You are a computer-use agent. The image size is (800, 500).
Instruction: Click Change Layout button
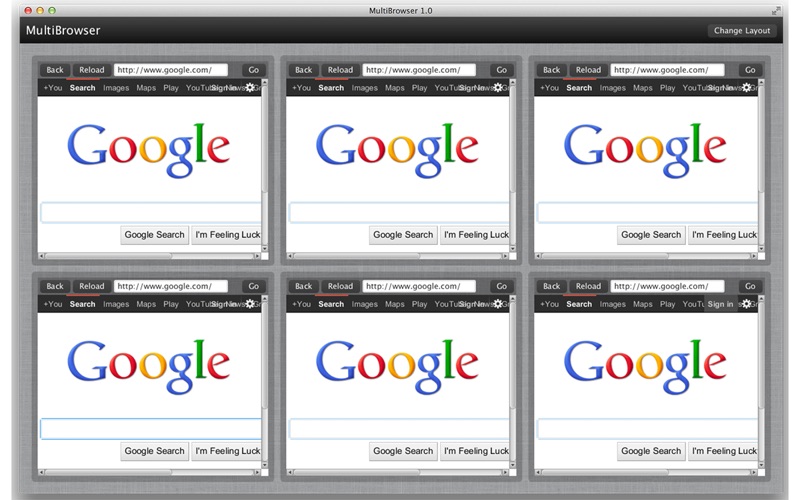(742, 31)
